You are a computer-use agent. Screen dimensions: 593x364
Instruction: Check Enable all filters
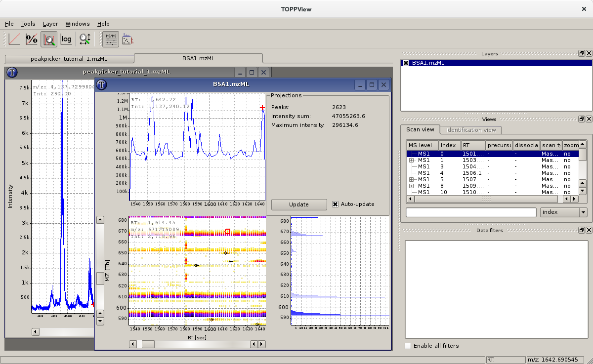[408, 346]
